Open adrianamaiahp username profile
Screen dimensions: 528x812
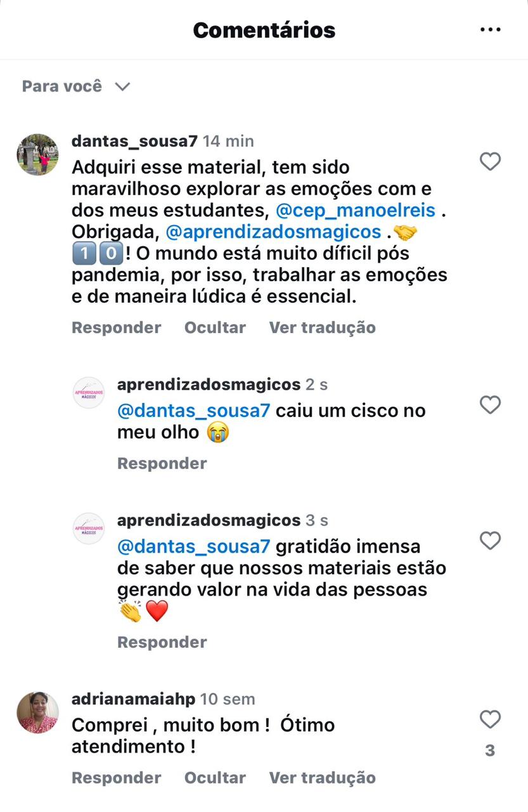(133, 699)
